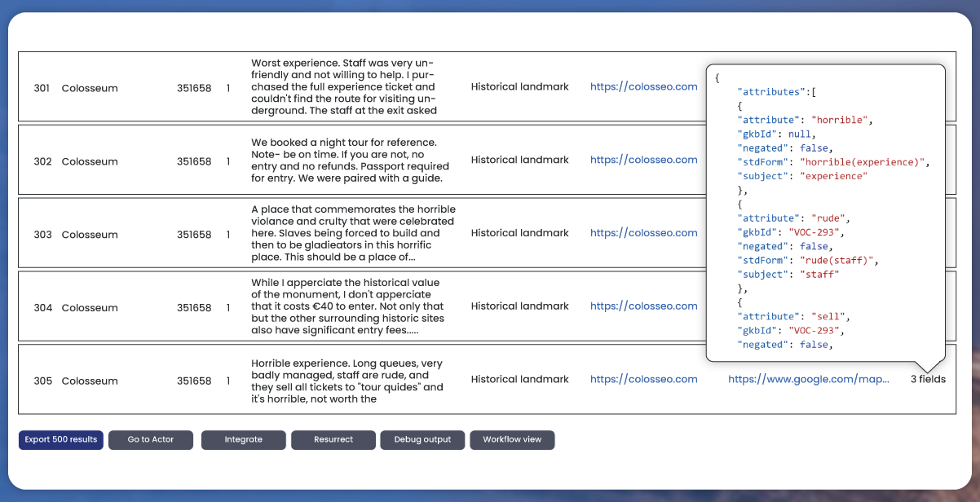The width and height of the screenshot is (980, 502).
Task: Click the "sell" attribute value in JSON
Action: pyautogui.click(x=828, y=316)
